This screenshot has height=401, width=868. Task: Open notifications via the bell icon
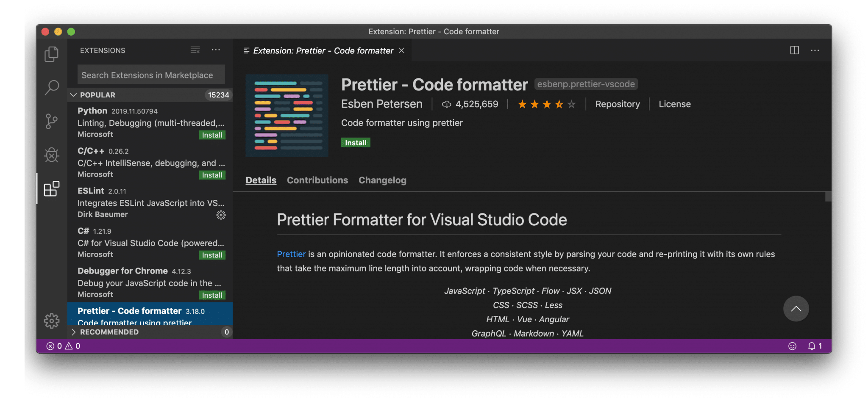pyautogui.click(x=812, y=346)
